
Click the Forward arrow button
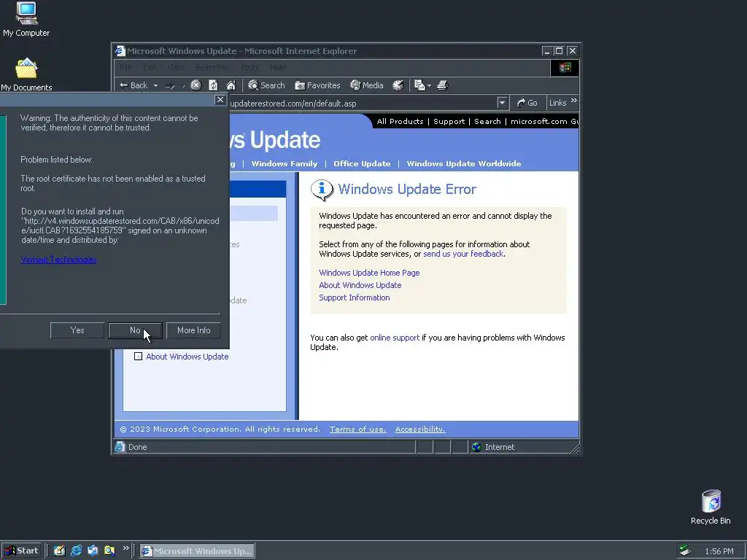coord(170,86)
